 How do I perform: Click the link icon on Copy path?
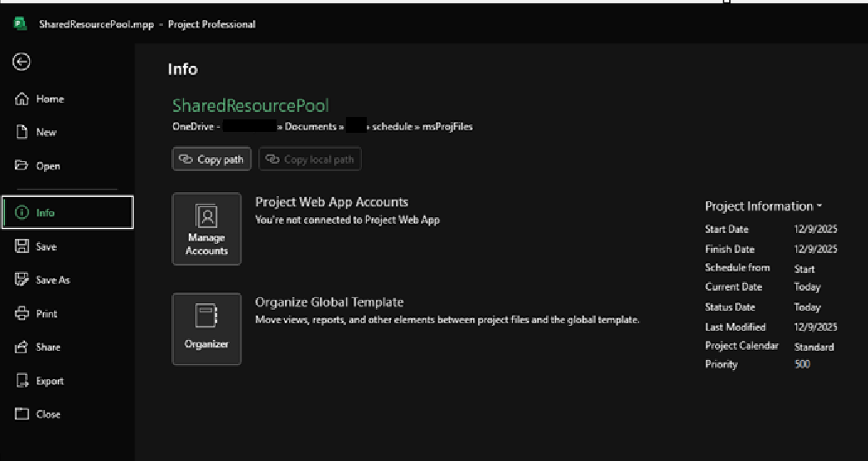pyautogui.click(x=185, y=160)
